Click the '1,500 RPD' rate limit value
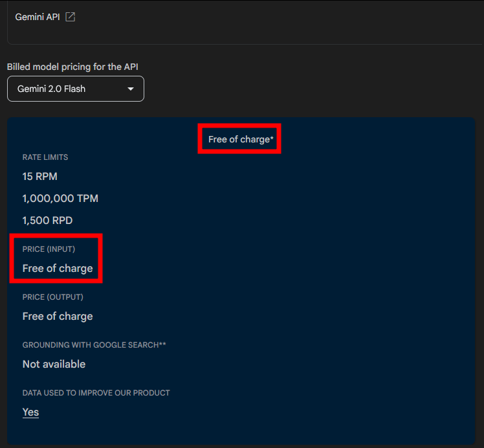This screenshot has width=484, height=448. pyautogui.click(x=47, y=221)
